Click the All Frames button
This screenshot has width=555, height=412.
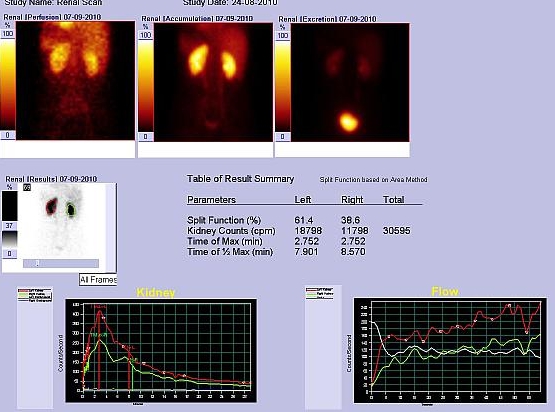98,280
